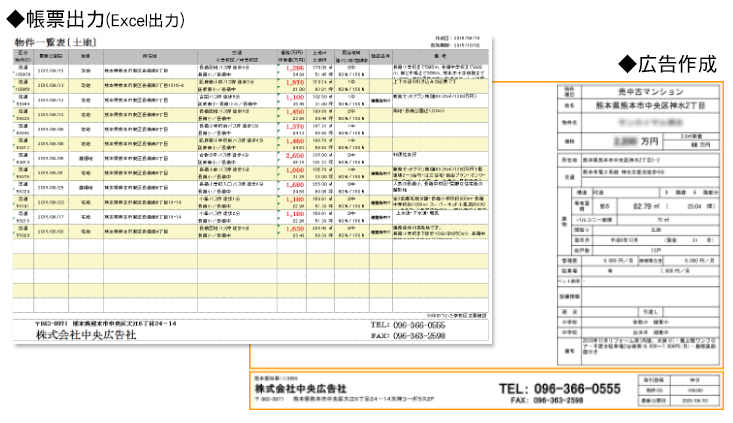This screenshot has height=423, width=733.
Task: Click the price value 1,450
Action: (x=295, y=112)
